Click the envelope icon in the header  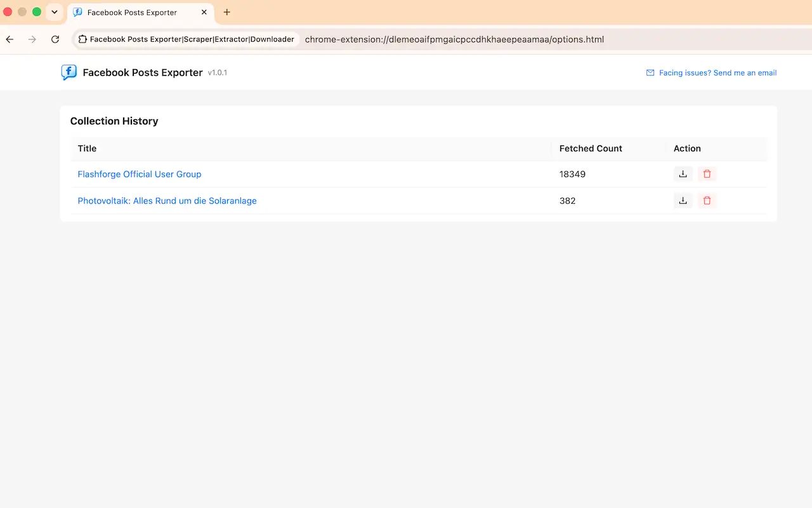650,73
